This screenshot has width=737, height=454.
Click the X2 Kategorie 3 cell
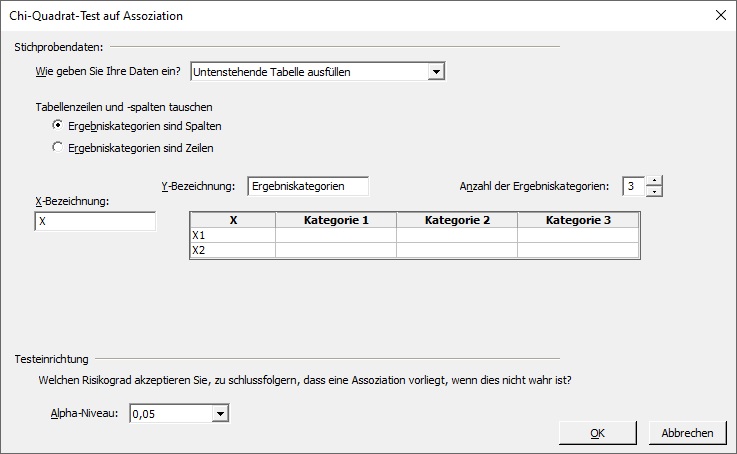pyautogui.click(x=578, y=250)
